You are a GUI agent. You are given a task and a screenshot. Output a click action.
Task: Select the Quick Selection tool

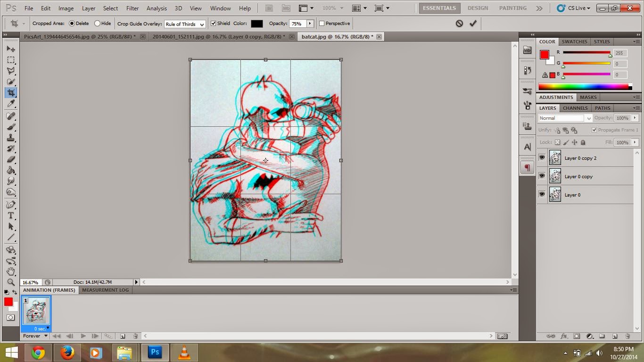11,82
